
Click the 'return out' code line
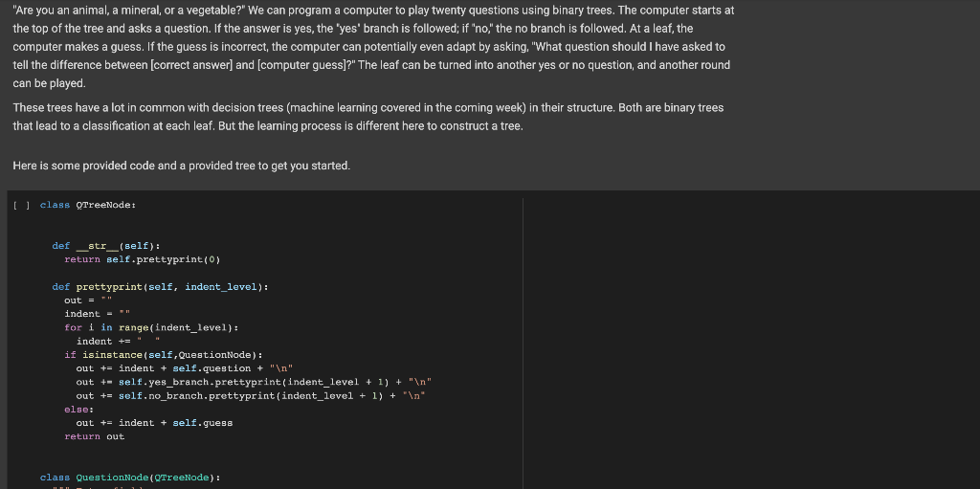tap(95, 437)
